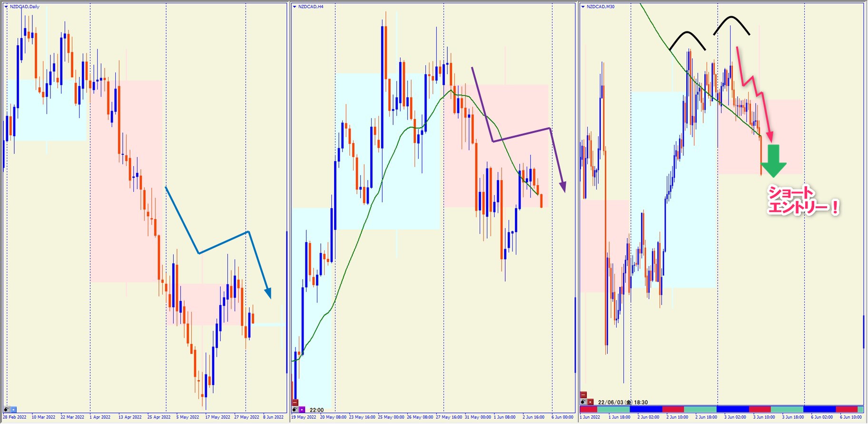Click the bomb icon in M30 chart
868x424 pixels.
583,402
